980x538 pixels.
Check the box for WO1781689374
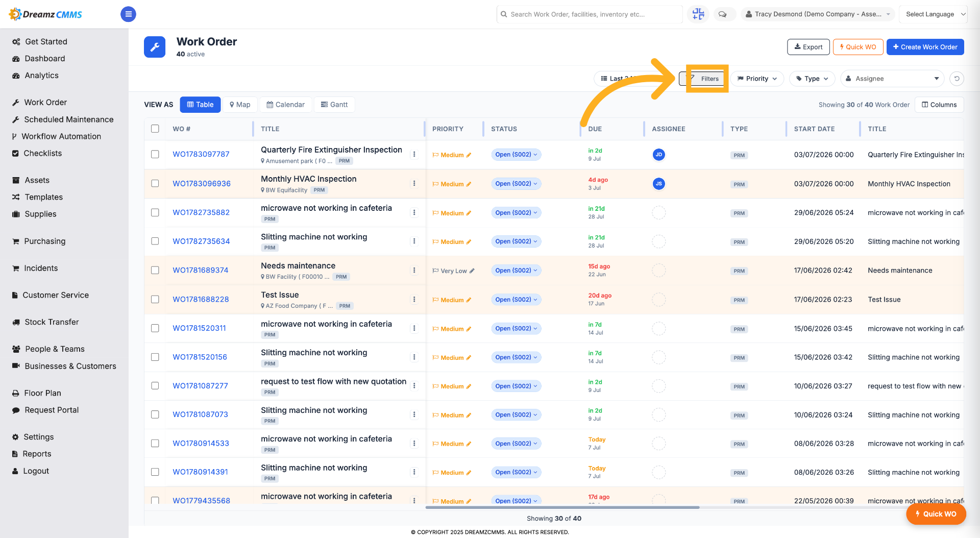(x=155, y=270)
